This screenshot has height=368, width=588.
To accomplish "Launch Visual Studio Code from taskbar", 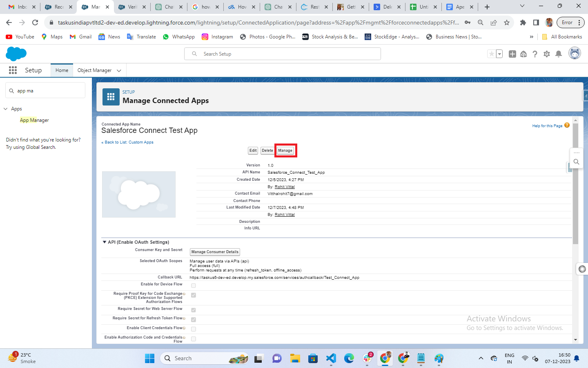I will pos(331,359).
